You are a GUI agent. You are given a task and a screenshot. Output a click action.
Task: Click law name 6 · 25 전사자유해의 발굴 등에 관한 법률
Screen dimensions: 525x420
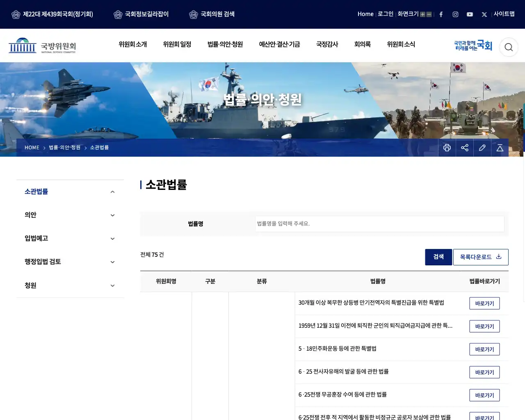point(344,372)
